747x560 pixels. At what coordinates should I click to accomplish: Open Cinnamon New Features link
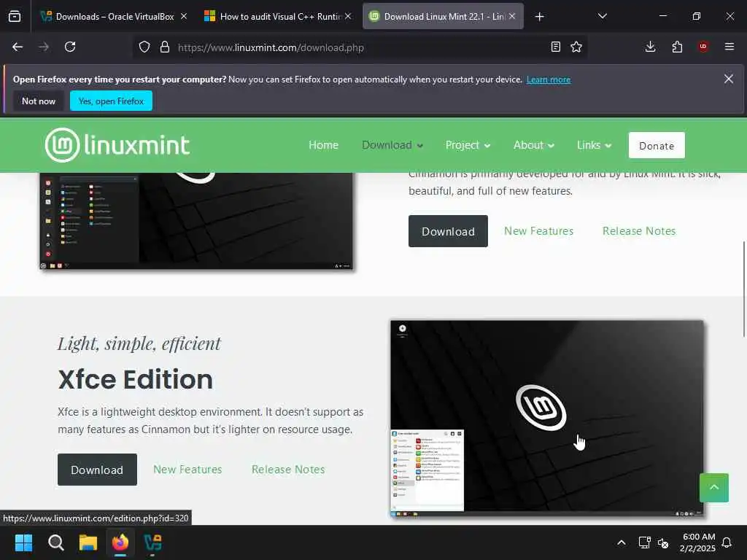click(x=539, y=231)
